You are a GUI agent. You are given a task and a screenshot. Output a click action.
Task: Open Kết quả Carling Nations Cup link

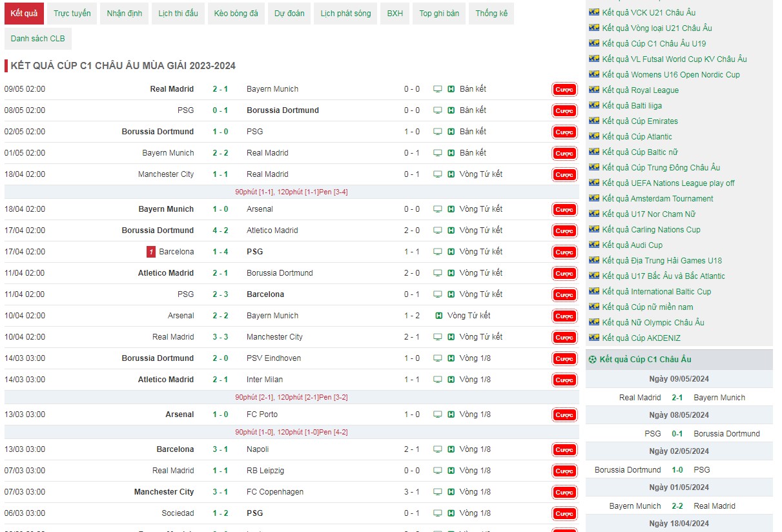[652, 229]
